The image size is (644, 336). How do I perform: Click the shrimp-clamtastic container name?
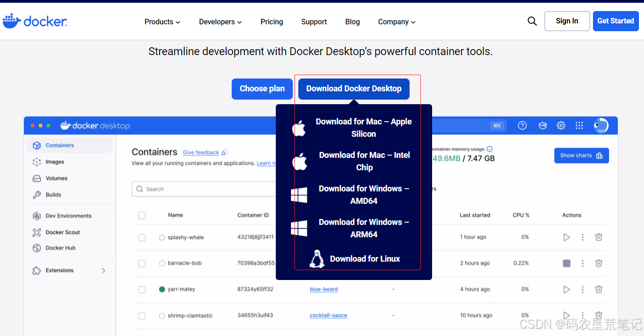pos(190,315)
